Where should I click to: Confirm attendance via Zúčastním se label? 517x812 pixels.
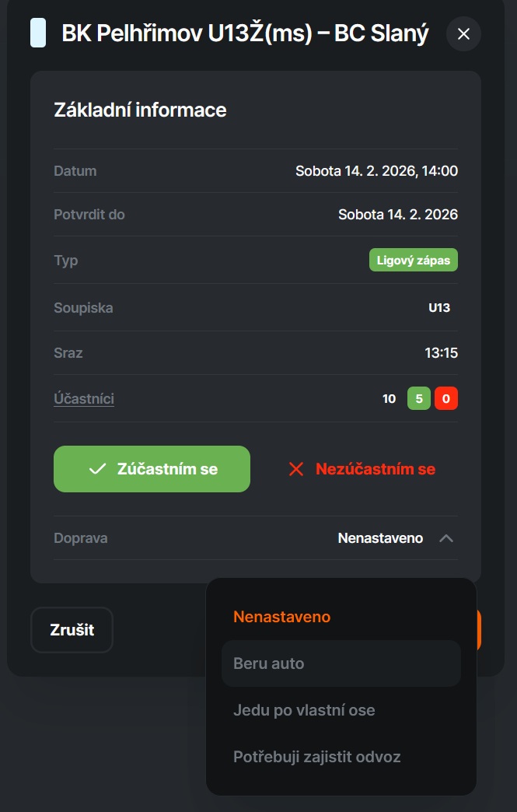(x=167, y=469)
